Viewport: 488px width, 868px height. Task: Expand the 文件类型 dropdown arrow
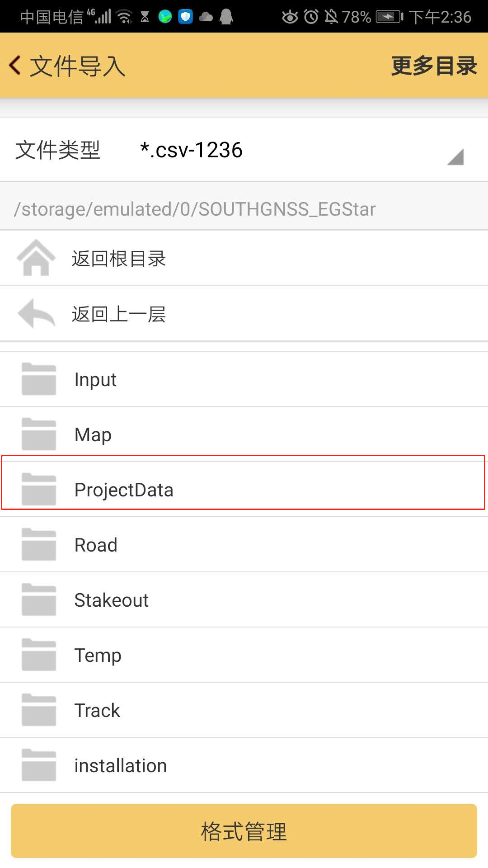pyautogui.click(x=455, y=157)
